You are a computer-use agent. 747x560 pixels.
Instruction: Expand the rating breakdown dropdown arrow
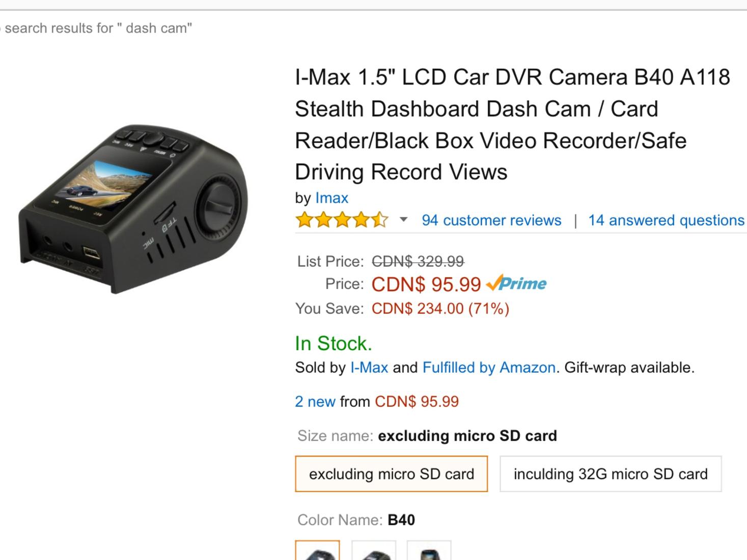[x=403, y=220]
